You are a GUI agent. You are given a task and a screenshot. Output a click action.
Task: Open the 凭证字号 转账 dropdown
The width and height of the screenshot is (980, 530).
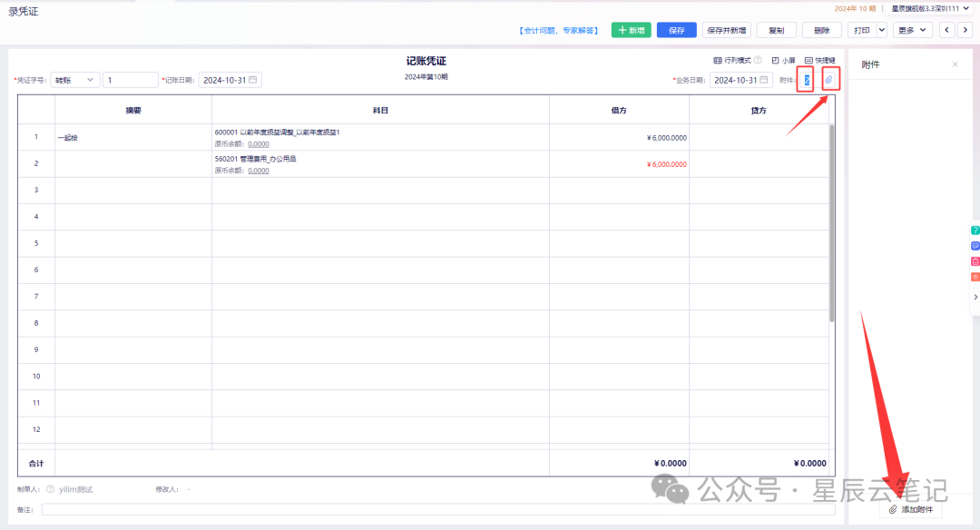tap(75, 80)
